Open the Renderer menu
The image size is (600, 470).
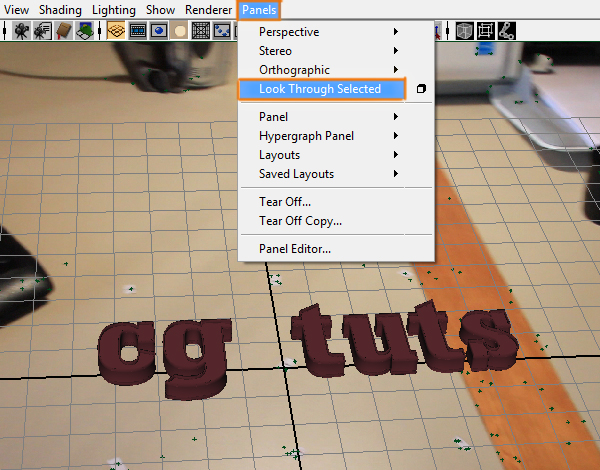tap(209, 10)
